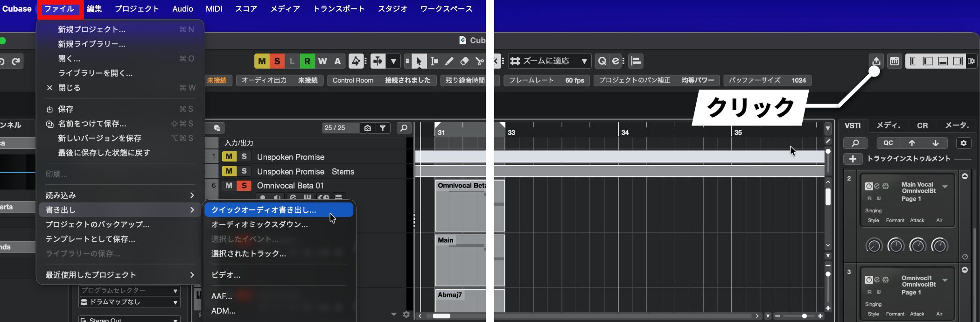Toggle the global Read automation button
Viewport: 980px width, 322px height.
[x=307, y=61]
